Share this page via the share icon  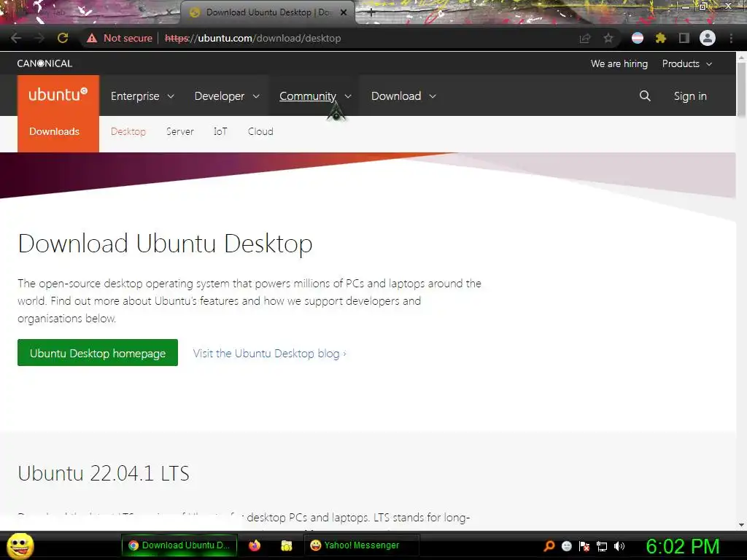pyautogui.click(x=585, y=38)
